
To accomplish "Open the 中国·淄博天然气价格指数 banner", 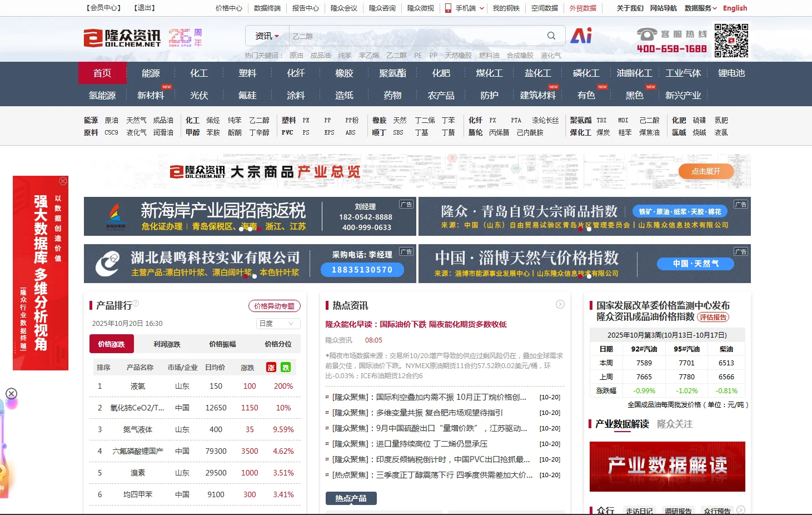I will click(x=585, y=264).
